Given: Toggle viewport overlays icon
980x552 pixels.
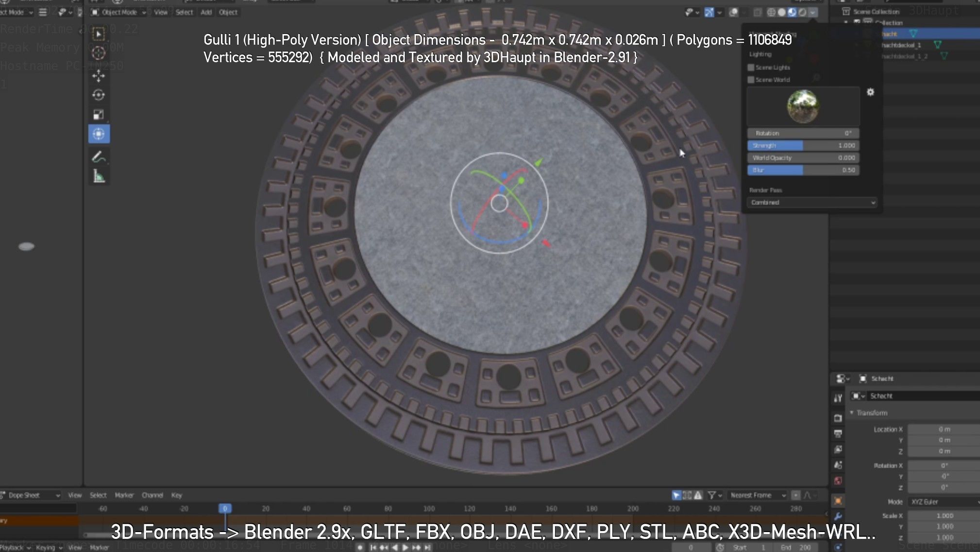Looking at the screenshot, I should point(734,12).
